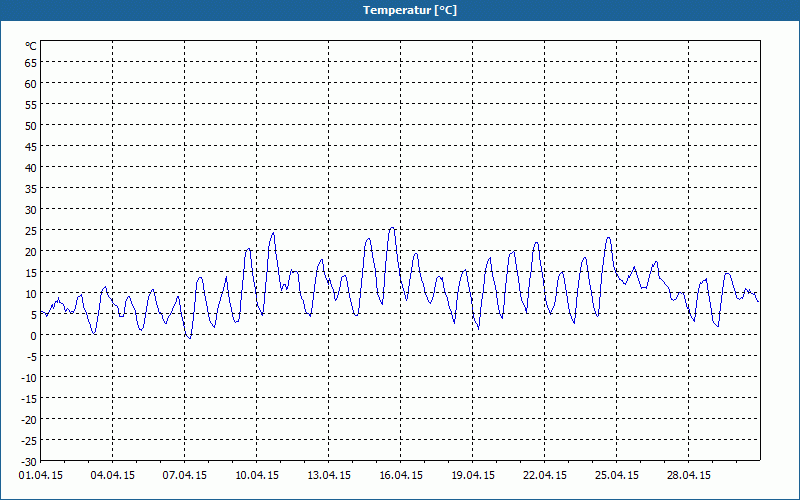Click the 50 value on the temperature axis

[31, 126]
